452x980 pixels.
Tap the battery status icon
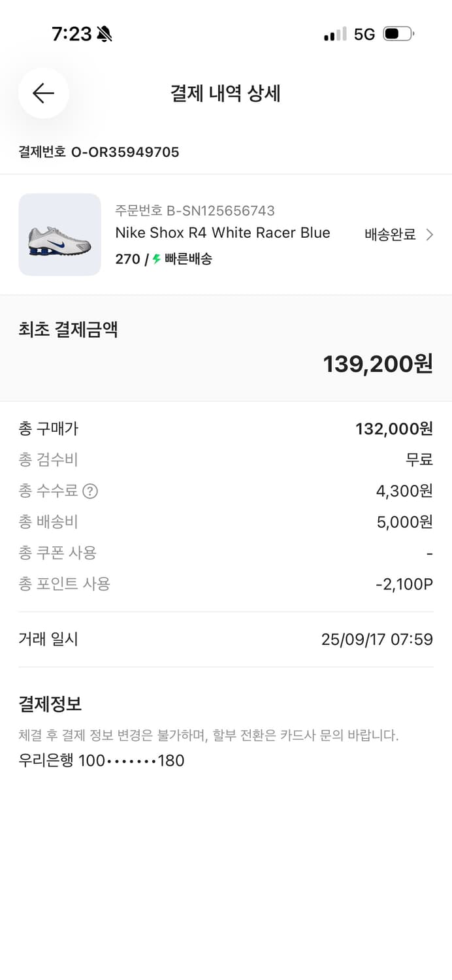(x=399, y=34)
